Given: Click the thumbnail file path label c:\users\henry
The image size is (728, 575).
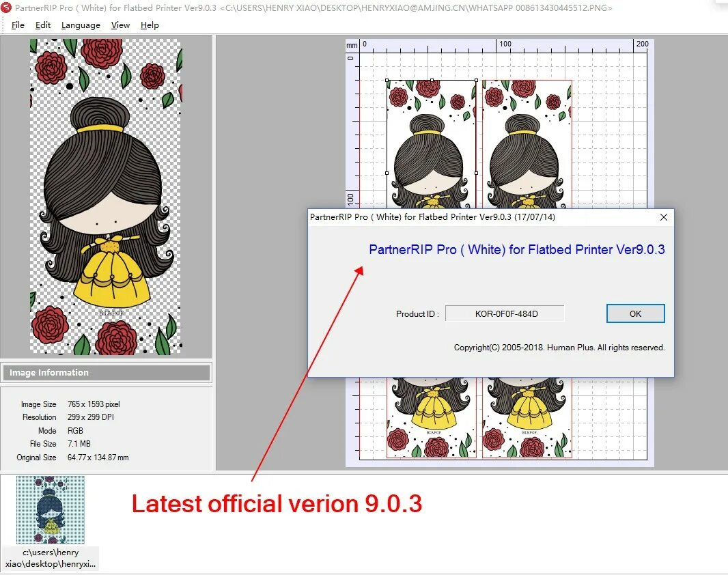Looking at the screenshot, I should (51, 558).
